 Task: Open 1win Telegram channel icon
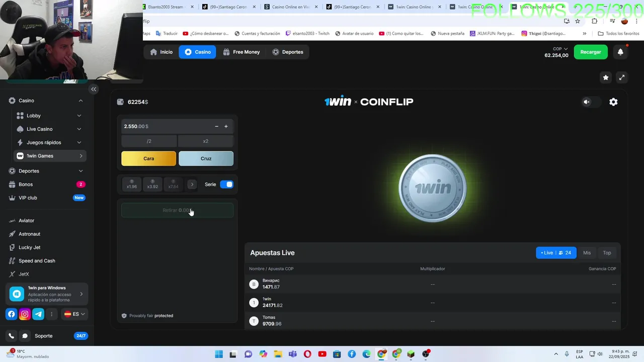click(x=38, y=314)
